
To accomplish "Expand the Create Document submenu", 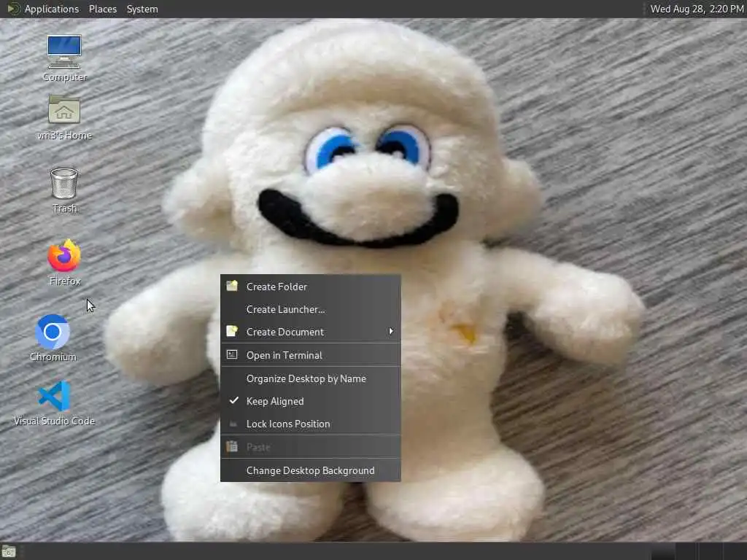I will click(310, 332).
